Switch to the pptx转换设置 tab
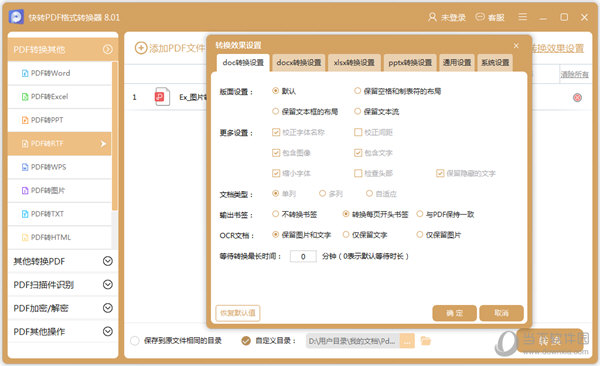The width and height of the screenshot is (600, 366). [410, 62]
